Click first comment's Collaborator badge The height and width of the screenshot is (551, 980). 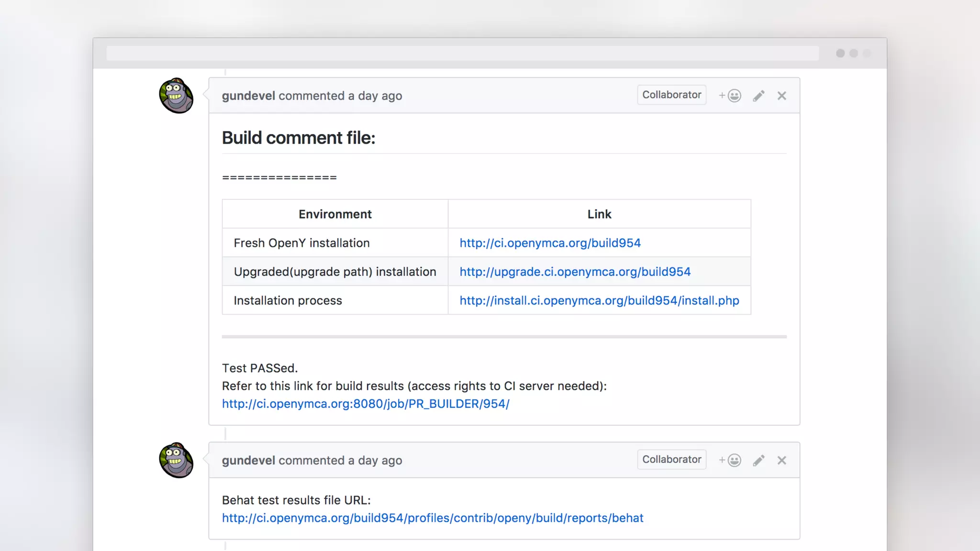click(x=671, y=95)
